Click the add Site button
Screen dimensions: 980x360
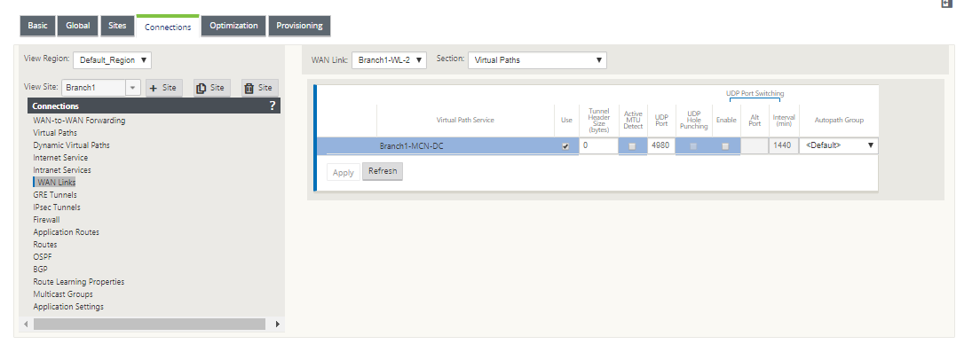164,88
